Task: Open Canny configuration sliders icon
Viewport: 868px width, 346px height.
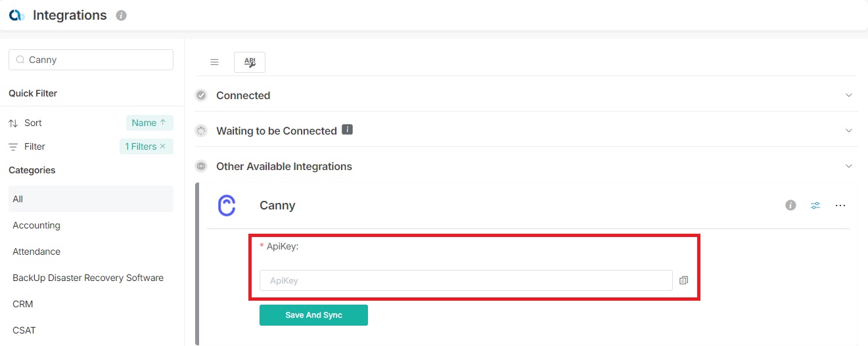Action: (x=815, y=205)
